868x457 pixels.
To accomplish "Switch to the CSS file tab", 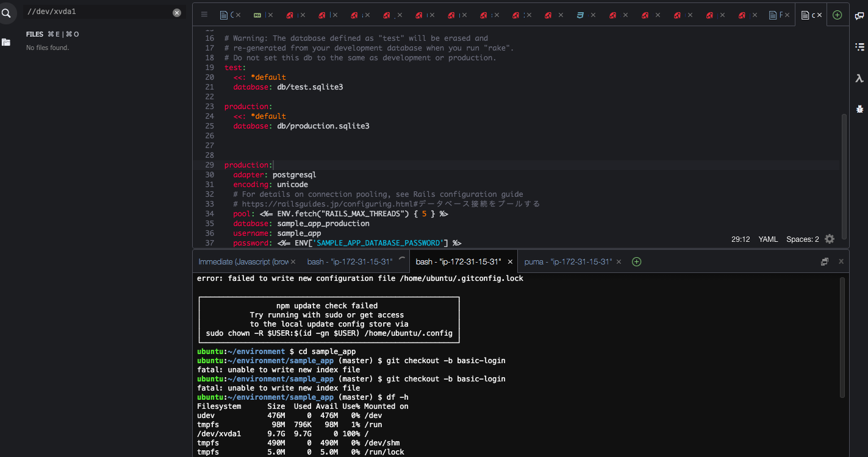I will point(584,15).
